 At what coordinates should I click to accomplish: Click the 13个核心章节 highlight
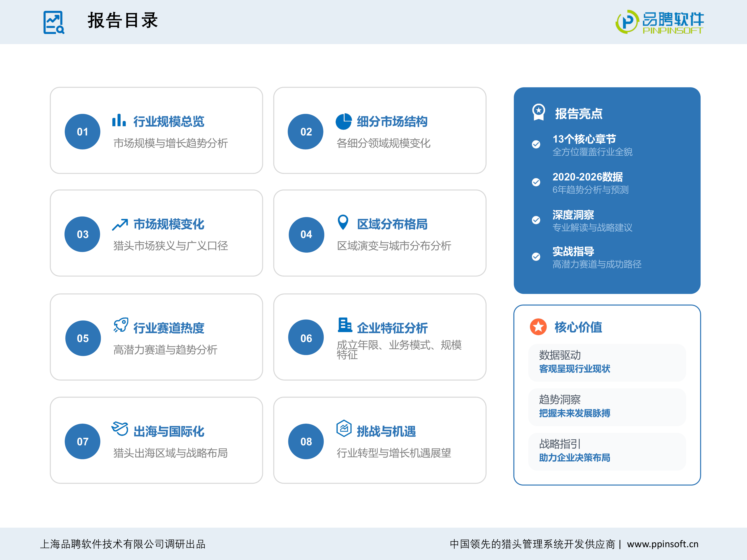[584, 139]
